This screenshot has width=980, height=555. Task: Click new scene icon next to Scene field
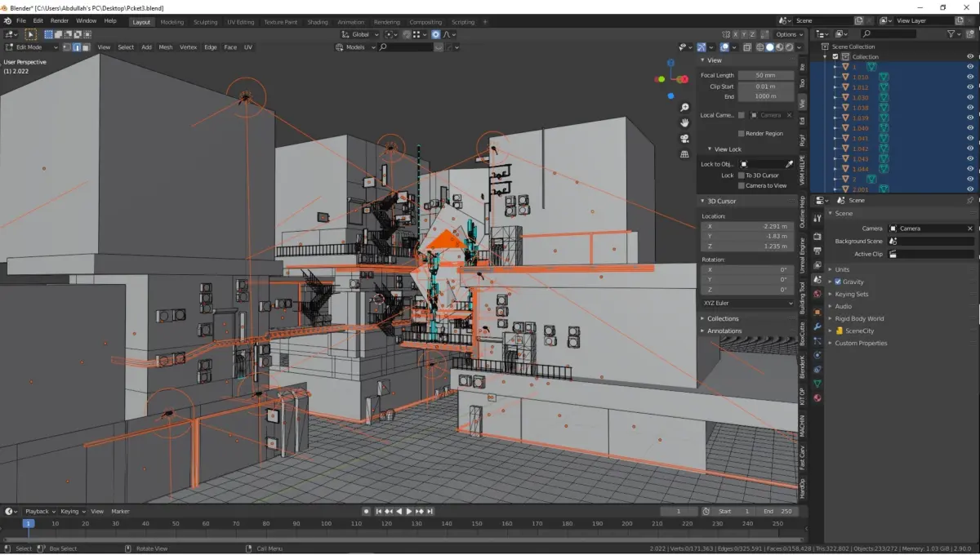click(x=858, y=20)
